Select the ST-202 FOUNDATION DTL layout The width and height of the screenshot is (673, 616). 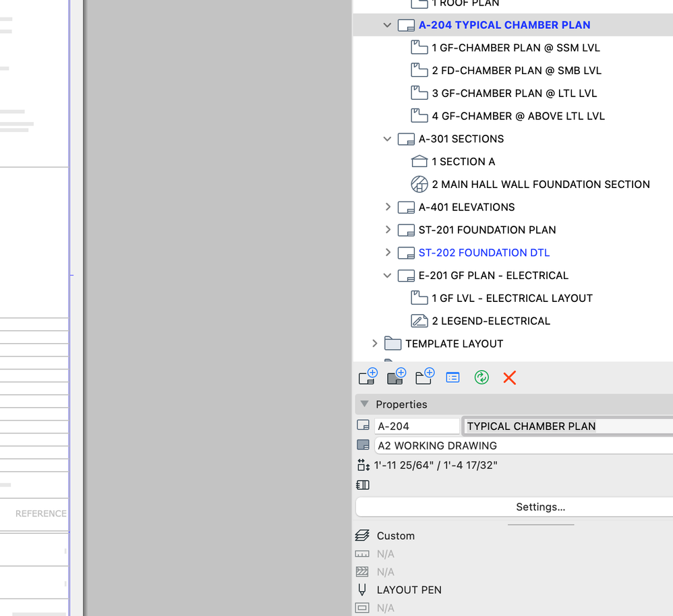pyautogui.click(x=484, y=252)
